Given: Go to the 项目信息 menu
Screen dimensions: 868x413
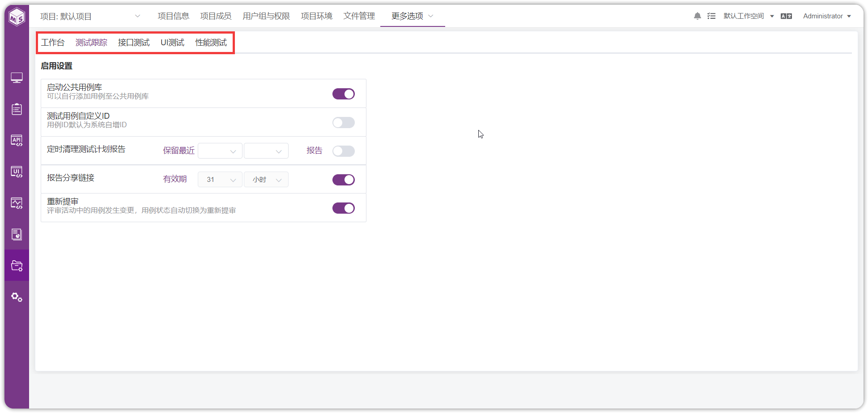Looking at the screenshot, I should point(174,16).
